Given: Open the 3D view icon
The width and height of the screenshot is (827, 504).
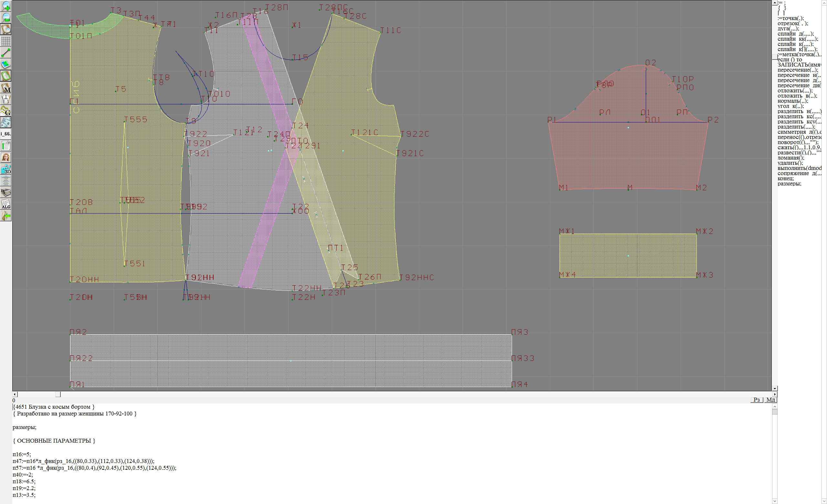Looking at the screenshot, I should [6, 169].
